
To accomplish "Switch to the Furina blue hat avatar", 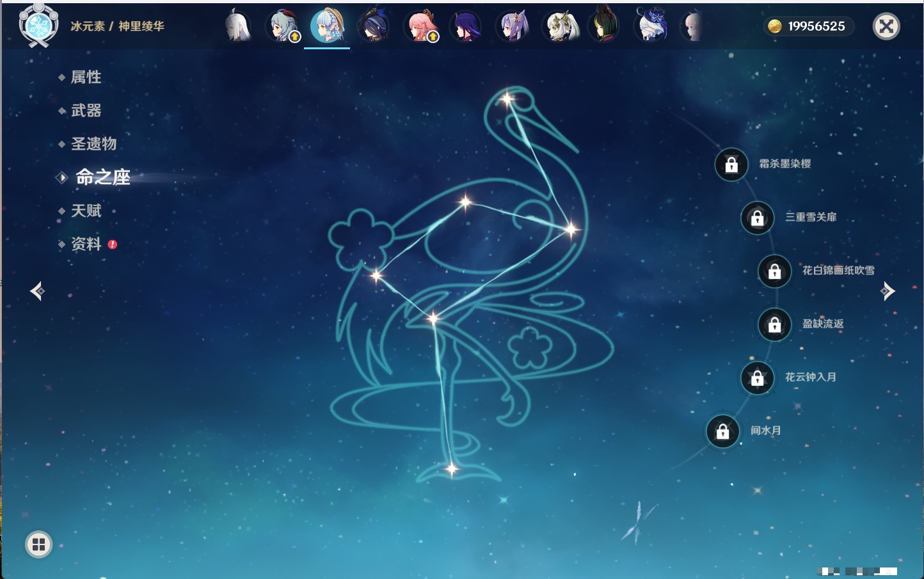I will coord(652,26).
